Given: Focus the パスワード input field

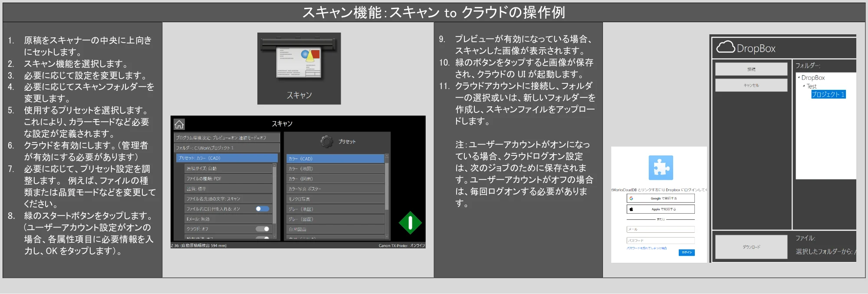Looking at the screenshot, I should [661, 241].
